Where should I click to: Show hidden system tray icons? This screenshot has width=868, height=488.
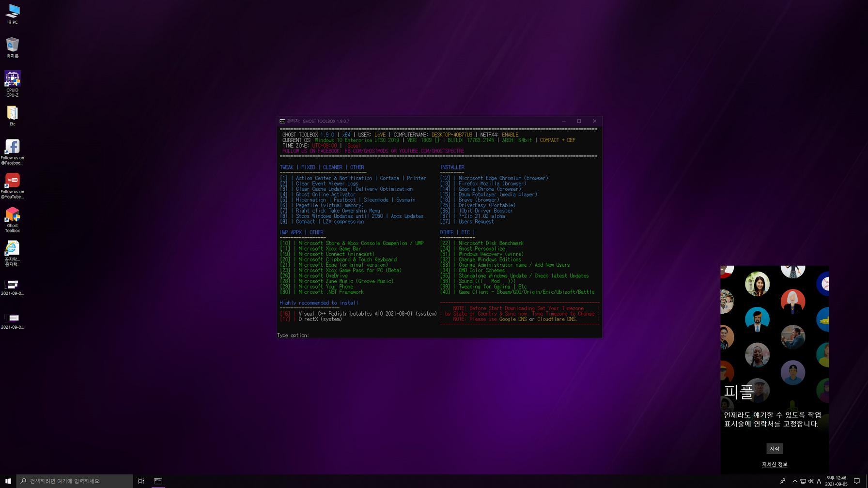(795, 481)
